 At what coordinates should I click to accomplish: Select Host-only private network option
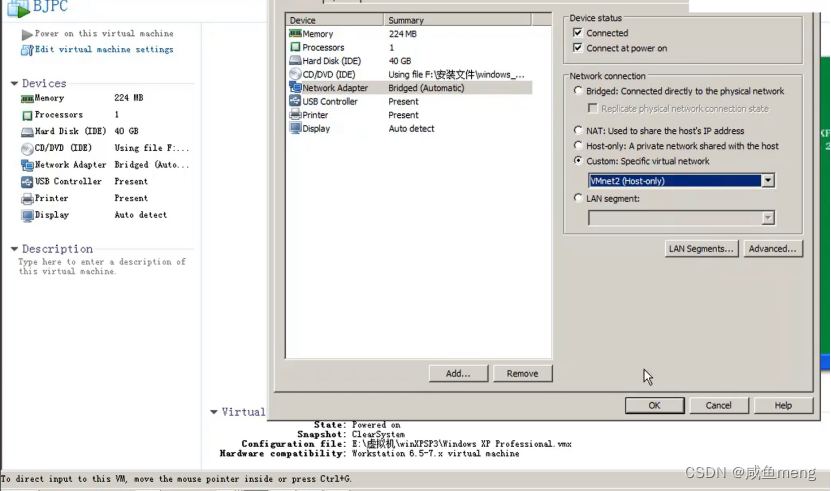(578, 145)
